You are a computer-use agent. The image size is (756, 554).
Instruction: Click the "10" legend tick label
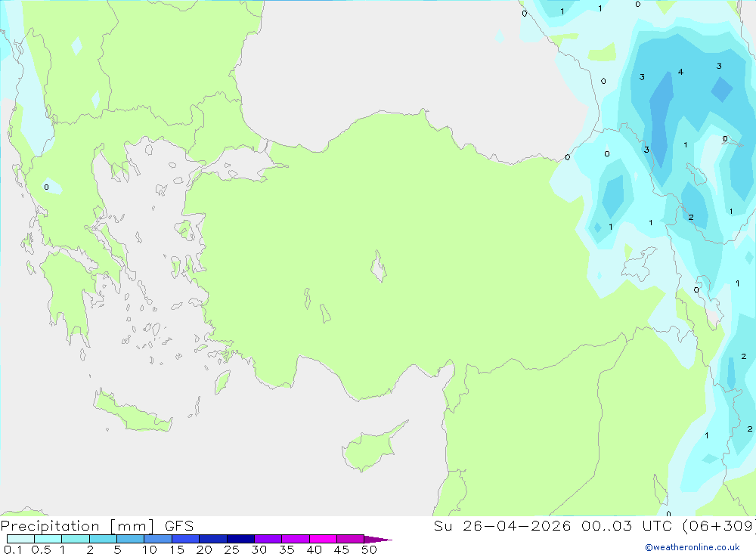coord(150,549)
